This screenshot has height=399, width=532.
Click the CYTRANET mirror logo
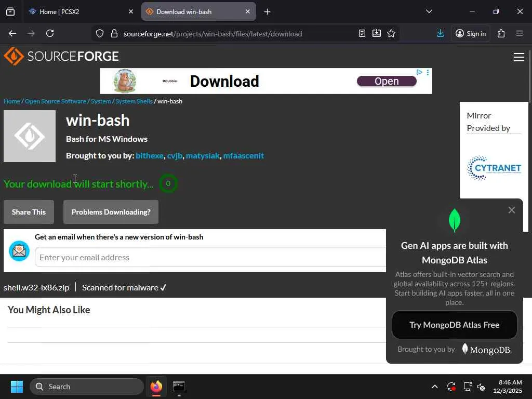click(494, 168)
